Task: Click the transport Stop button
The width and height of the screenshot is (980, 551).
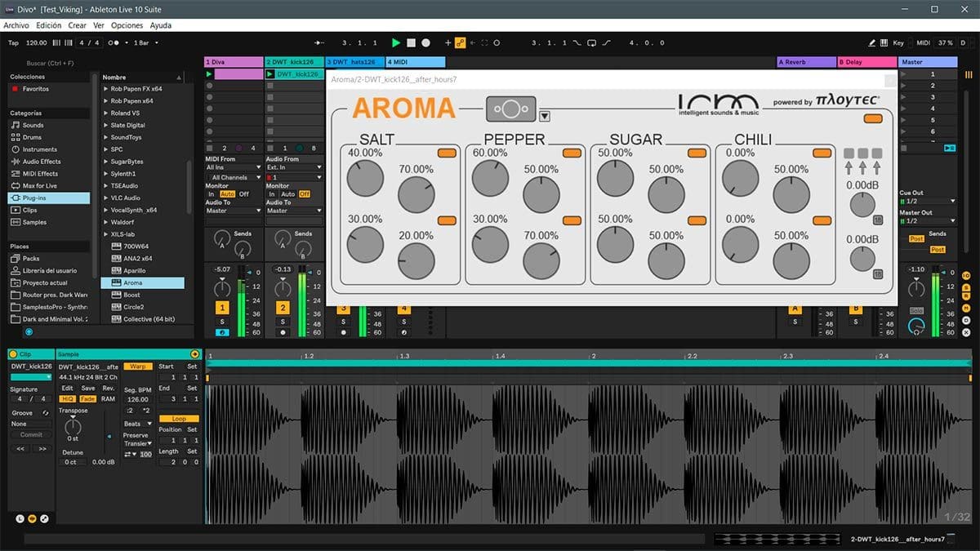Action: 411,42
